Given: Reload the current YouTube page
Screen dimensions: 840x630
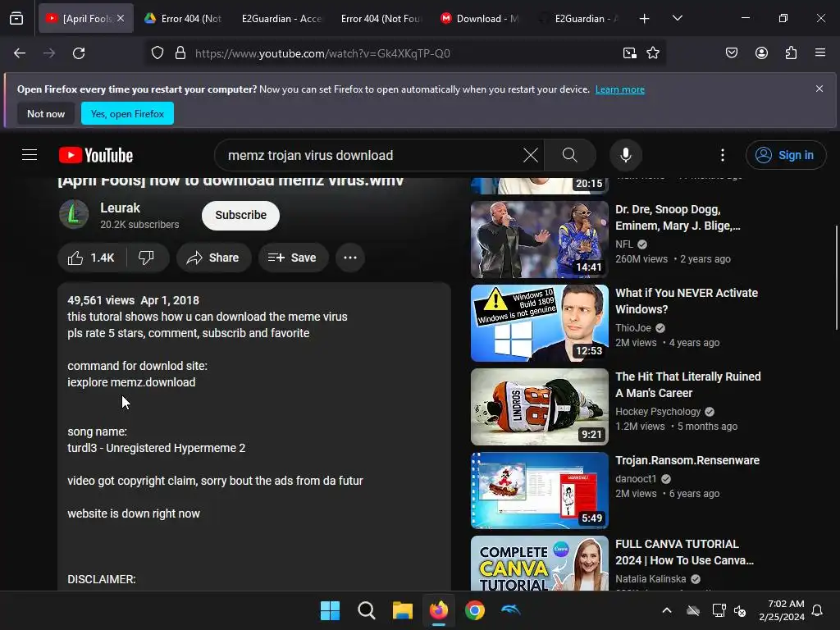Looking at the screenshot, I should [79, 53].
